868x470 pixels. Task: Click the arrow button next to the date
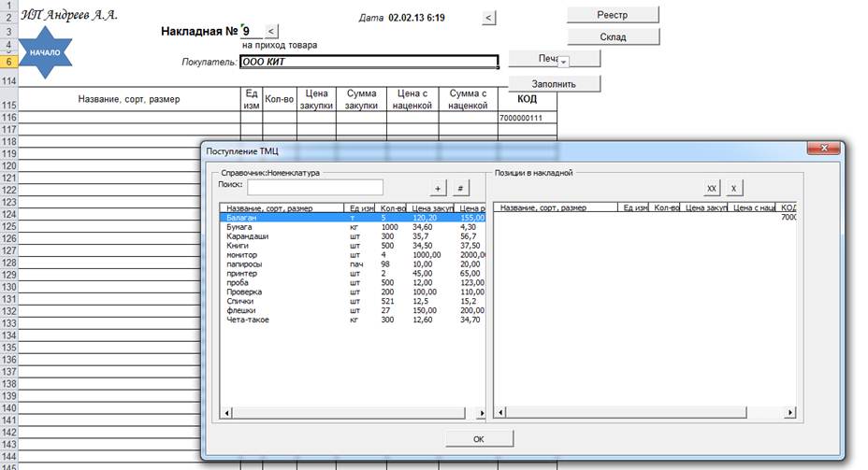tap(488, 18)
